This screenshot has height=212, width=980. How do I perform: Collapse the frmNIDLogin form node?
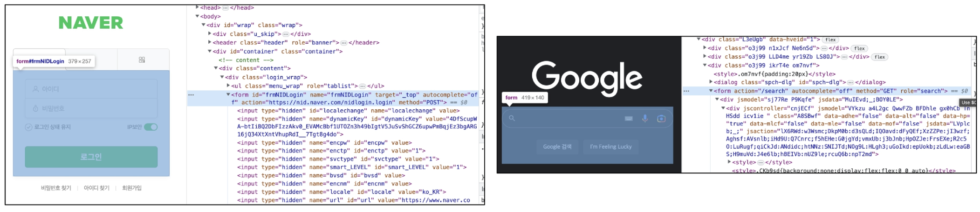(228, 95)
